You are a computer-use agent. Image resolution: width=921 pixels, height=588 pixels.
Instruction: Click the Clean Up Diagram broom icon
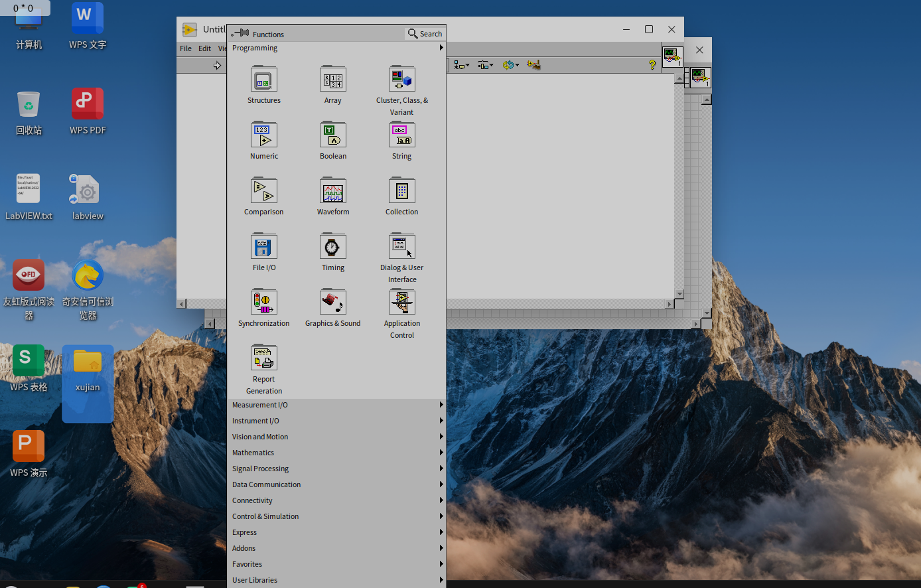coord(533,65)
